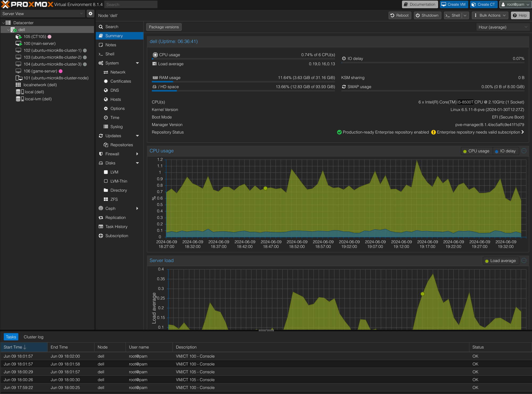The image size is (532, 394).
Task: Sort by the Start Time column header
Action: coord(24,347)
